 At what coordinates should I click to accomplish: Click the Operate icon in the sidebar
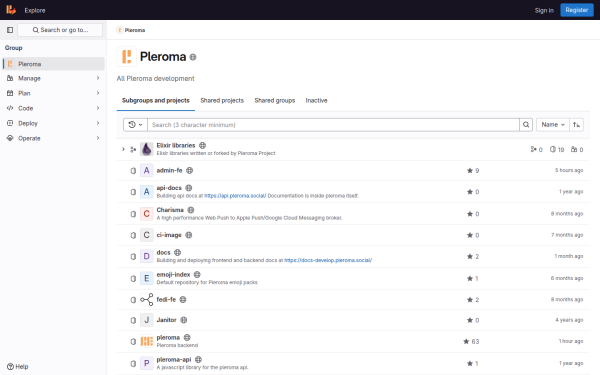10,138
